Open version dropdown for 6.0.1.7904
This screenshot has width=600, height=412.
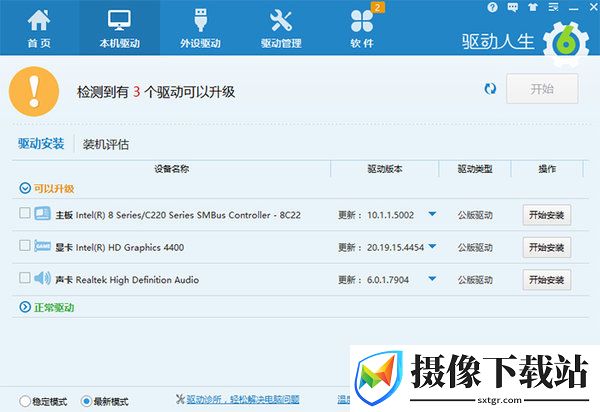pyautogui.click(x=432, y=279)
